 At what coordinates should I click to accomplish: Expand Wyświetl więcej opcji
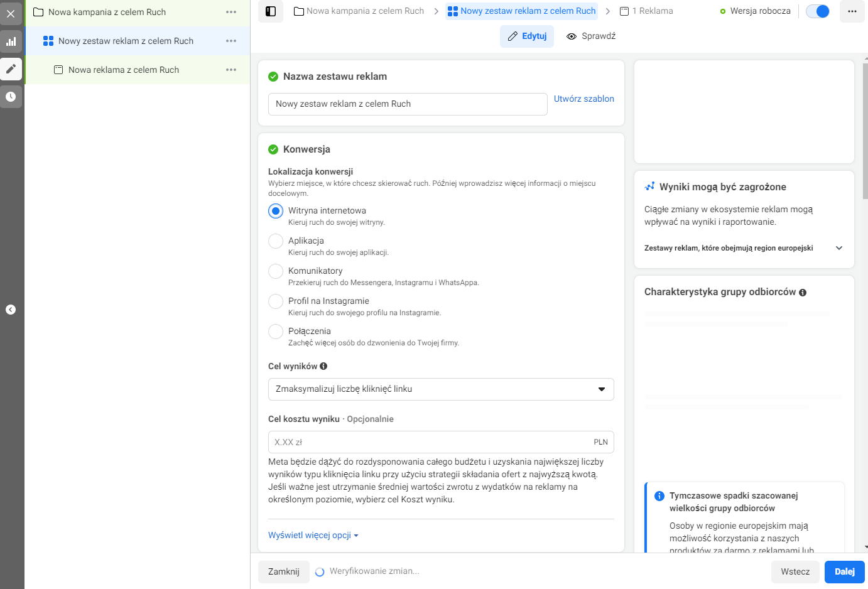pos(313,536)
